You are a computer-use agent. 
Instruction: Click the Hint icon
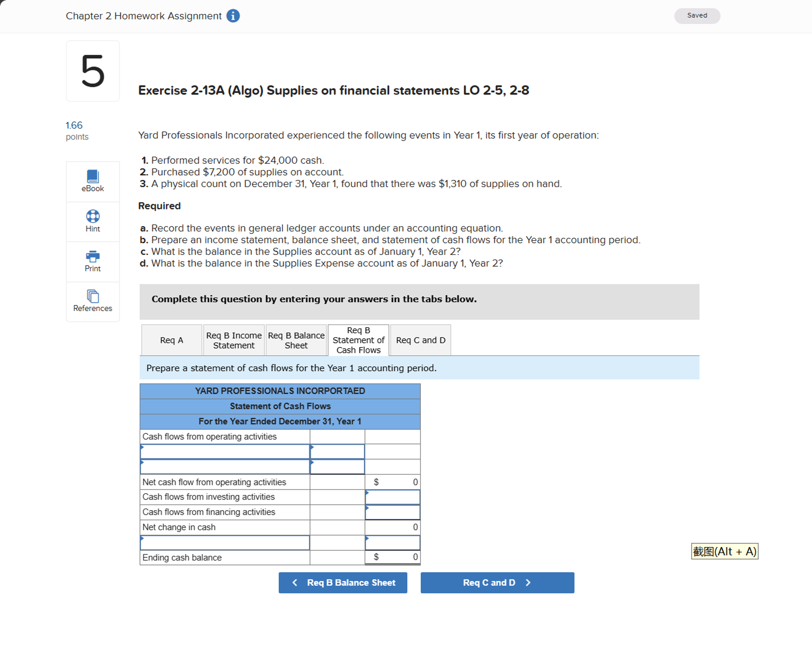(92, 222)
